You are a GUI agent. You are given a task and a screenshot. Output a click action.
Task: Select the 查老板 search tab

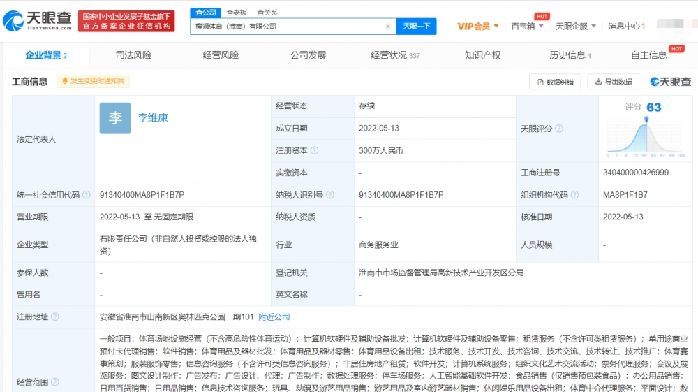(236, 12)
